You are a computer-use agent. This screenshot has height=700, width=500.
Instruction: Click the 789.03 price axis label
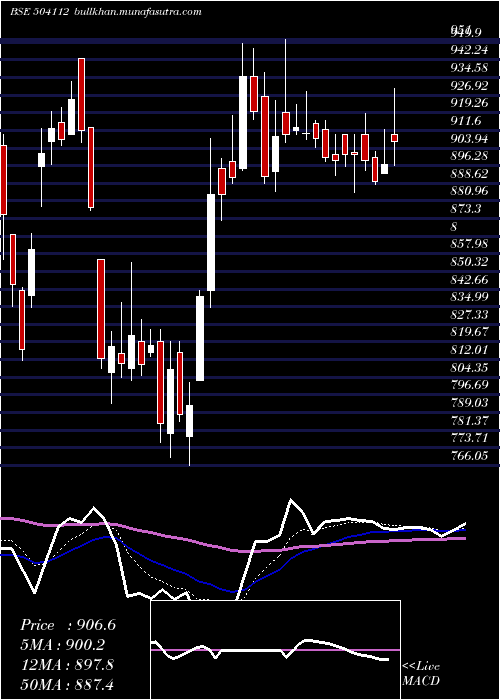pos(469,402)
